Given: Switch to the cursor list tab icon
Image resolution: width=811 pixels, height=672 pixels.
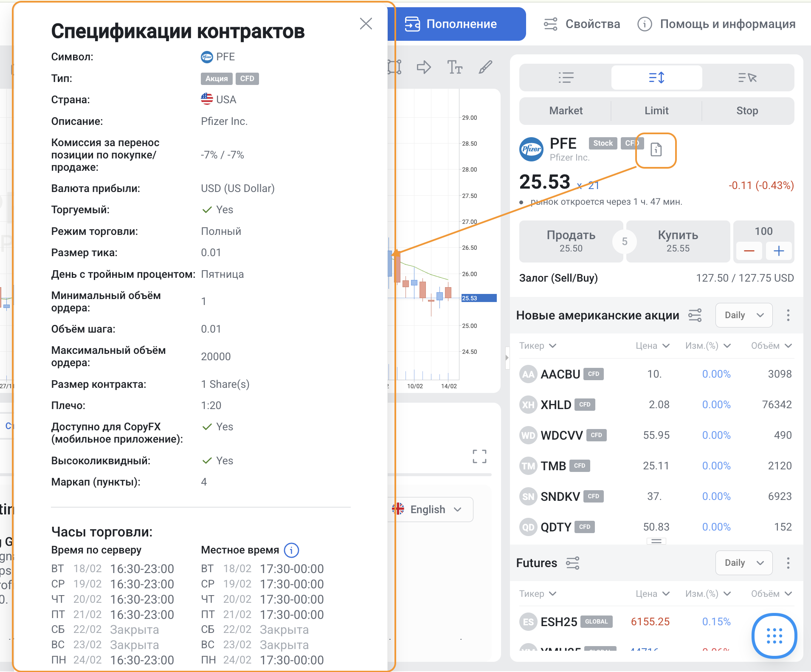Looking at the screenshot, I should [747, 78].
